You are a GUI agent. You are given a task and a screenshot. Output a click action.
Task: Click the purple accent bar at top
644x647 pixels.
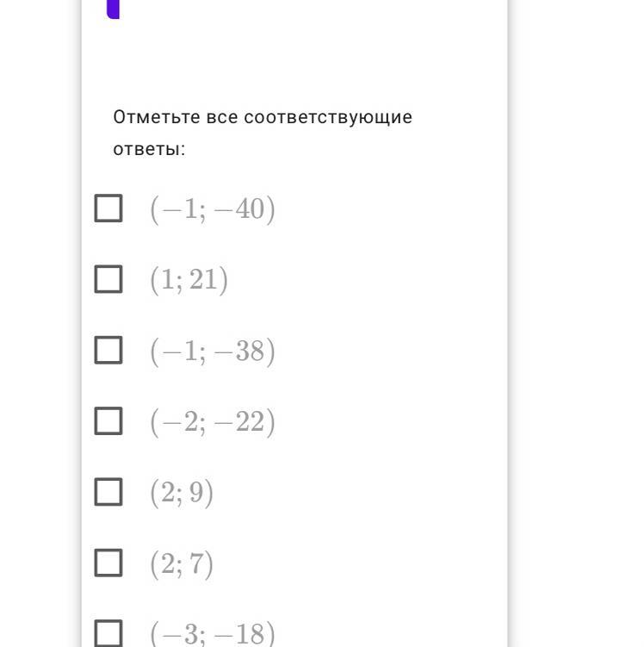113,9
